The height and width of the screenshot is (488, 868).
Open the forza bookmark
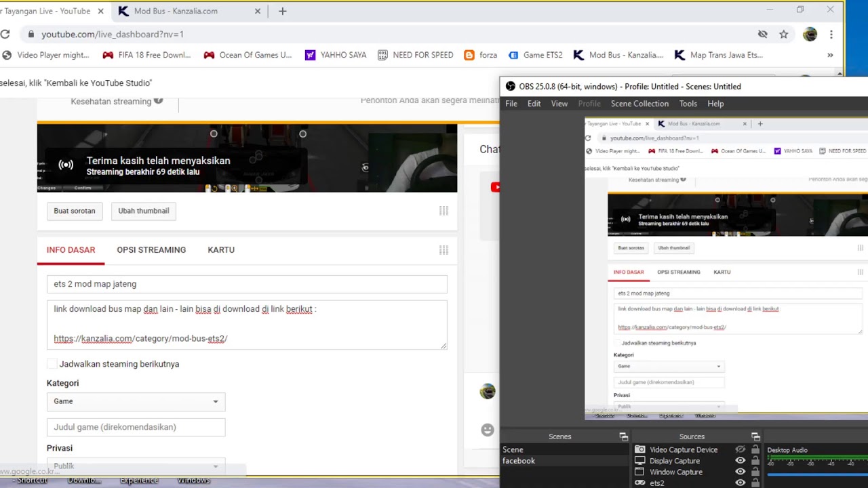481,55
